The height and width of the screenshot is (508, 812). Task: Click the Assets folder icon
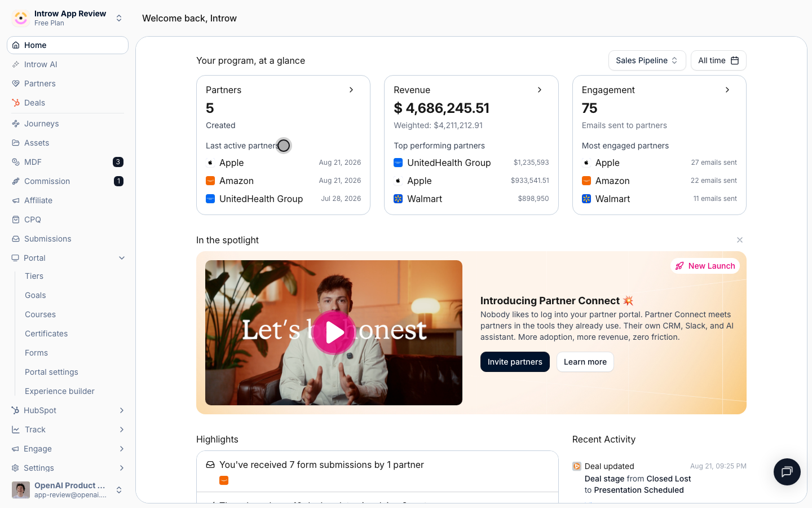[x=16, y=143]
